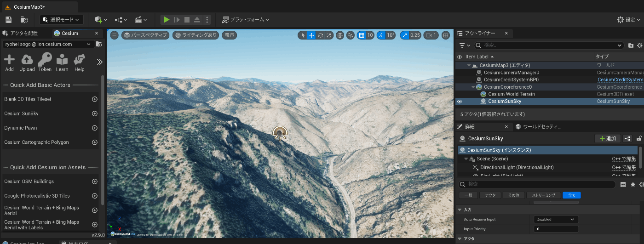Image resolution: width=644 pixels, height=244 pixels.
Task: Add Cesium OSM Buildings asset
Action: [95, 182]
